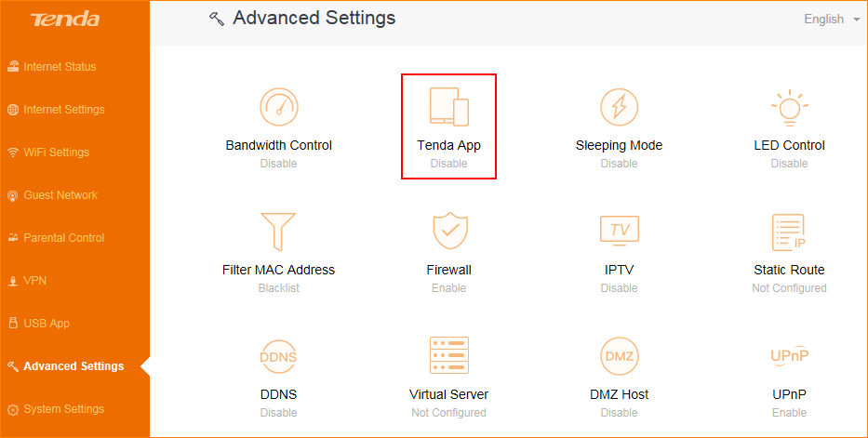Click the Firewall shield icon
The width and height of the screenshot is (868, 438).
(x=448, y=232)
